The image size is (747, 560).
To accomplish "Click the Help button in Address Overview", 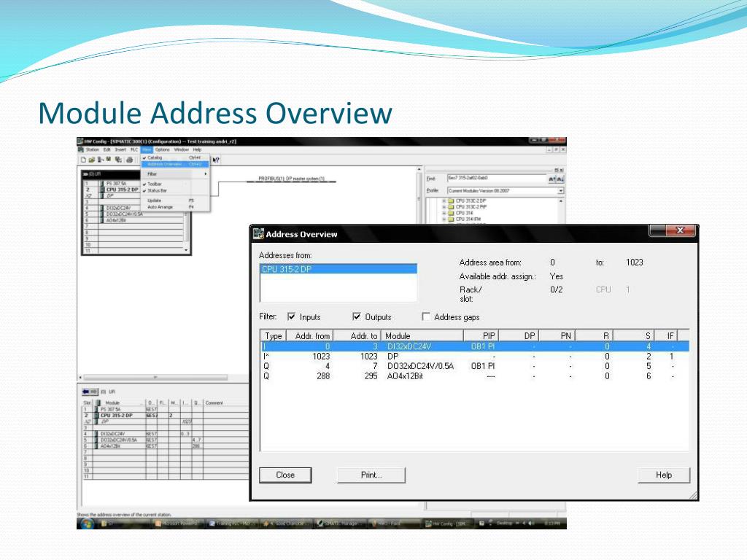I will click(x=664, y=475).
